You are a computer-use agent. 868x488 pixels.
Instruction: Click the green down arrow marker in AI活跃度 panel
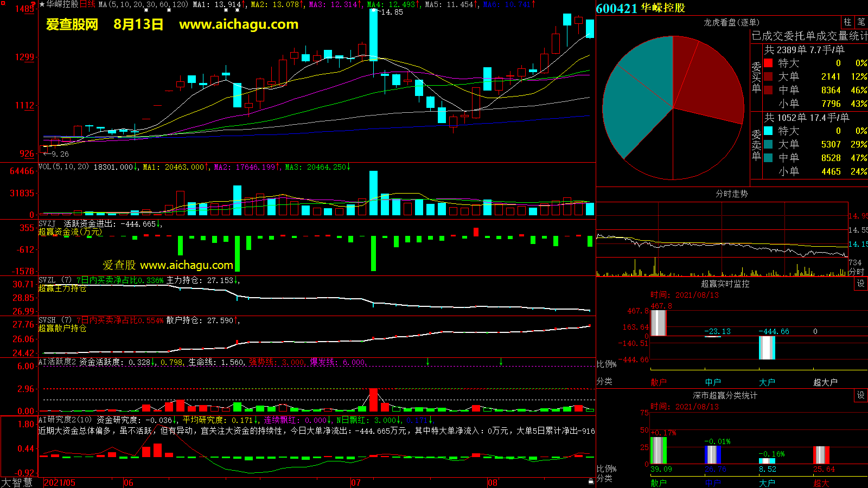(x=428, y=362)
